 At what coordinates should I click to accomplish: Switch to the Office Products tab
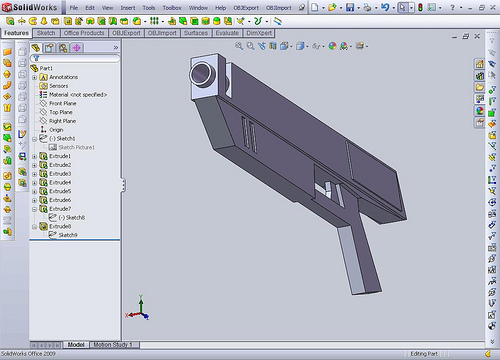pos(84,33)
